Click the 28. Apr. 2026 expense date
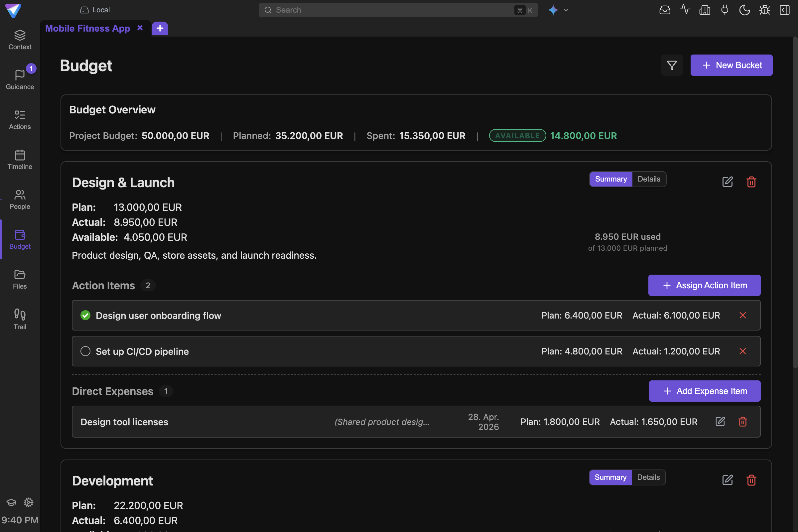Image resolution: width=798 pixels, height=532 pixels. pos(483,422)
